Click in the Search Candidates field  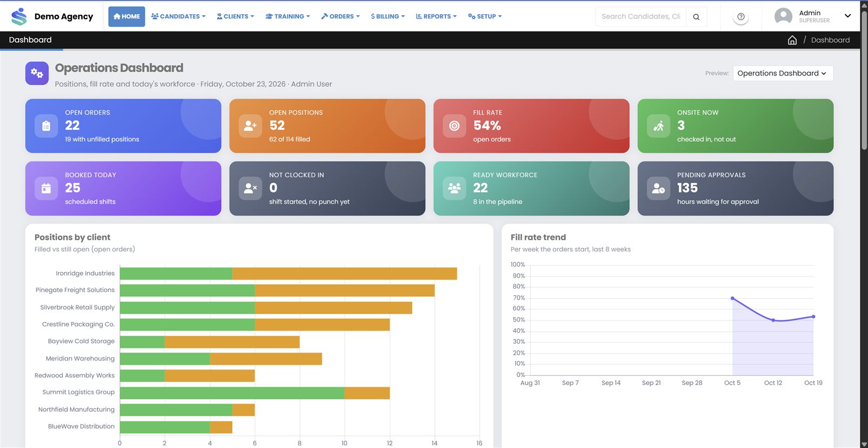point(641,17)
